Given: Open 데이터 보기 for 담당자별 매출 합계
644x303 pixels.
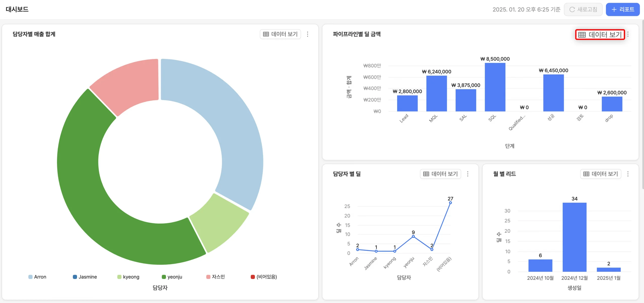Looking at the screenshot, I should tap(280, 34).
